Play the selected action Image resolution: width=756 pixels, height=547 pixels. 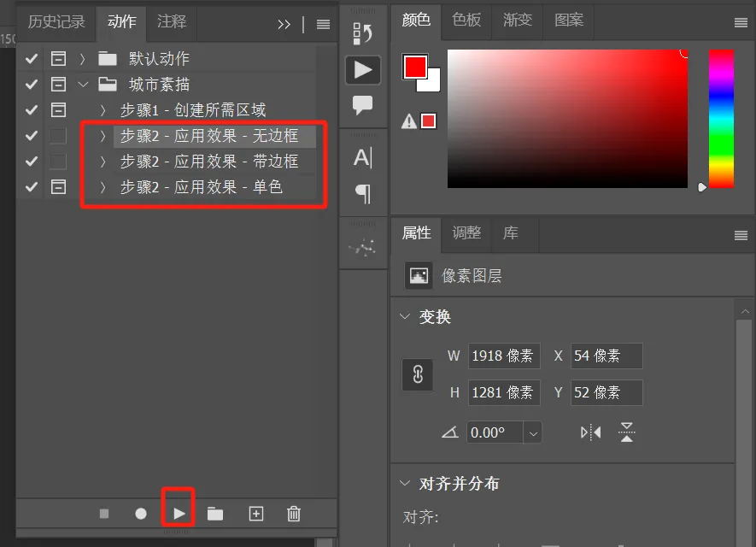click(x=179, y=514)
